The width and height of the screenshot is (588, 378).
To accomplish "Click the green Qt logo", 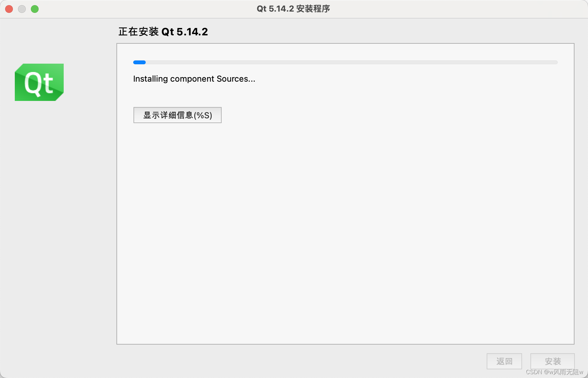I will click(39, 82).
